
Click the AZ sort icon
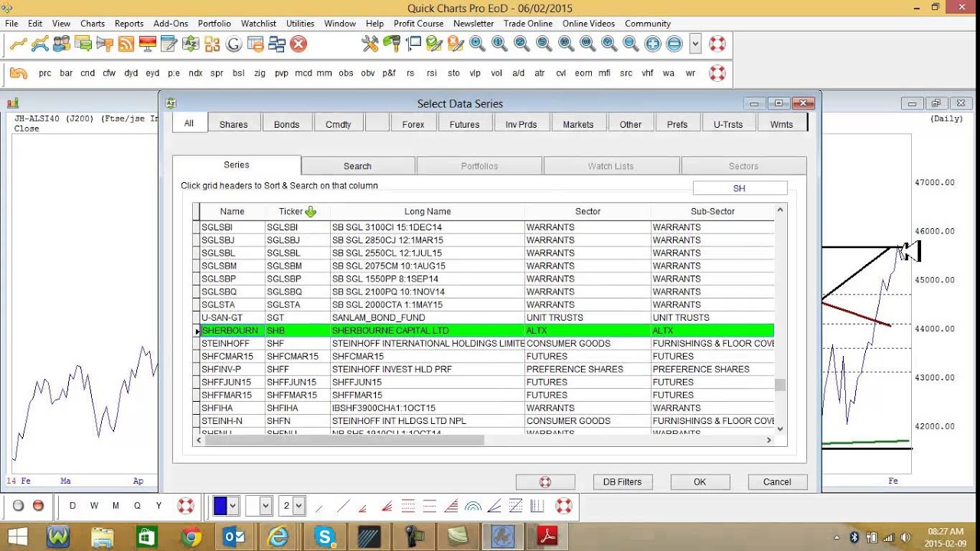[191, 44]
